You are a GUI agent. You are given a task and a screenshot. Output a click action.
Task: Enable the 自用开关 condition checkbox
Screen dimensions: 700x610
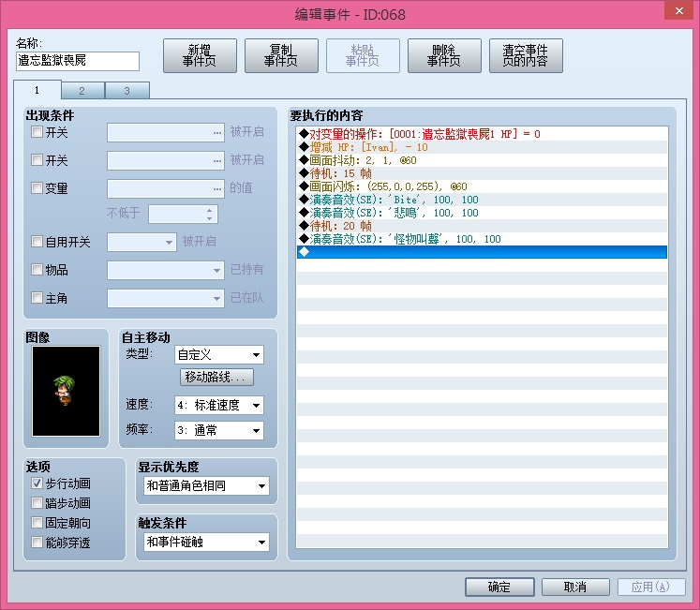tap(37, 242)
